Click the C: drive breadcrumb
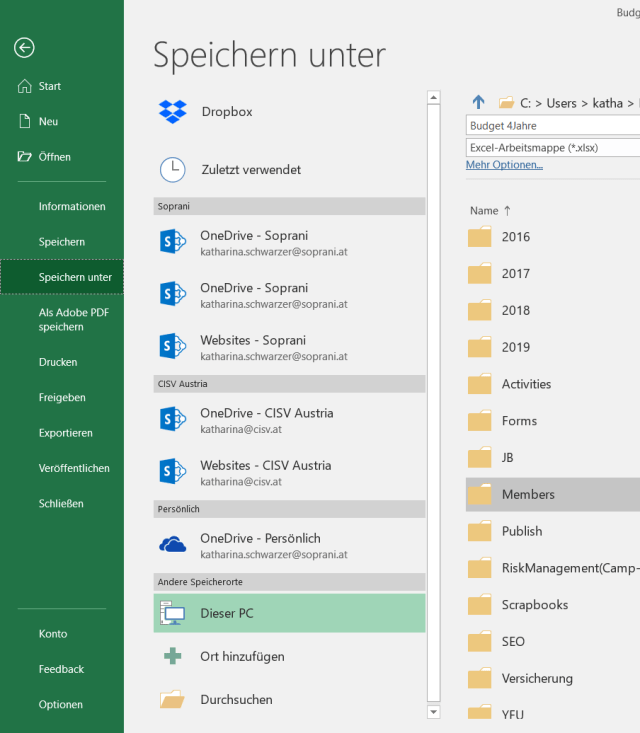The width and height of the screenshot is (640, 733). point(525,103)
